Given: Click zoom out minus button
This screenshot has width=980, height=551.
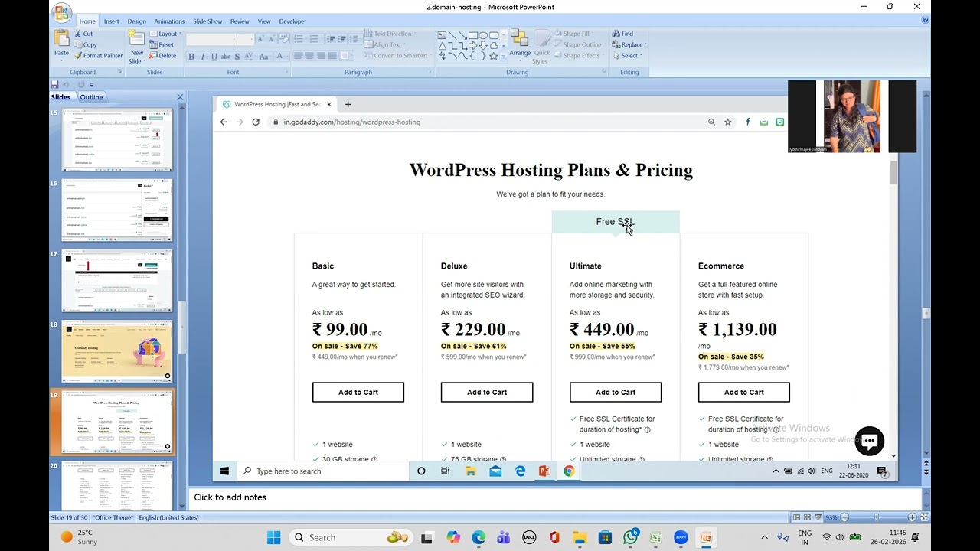Looking at the screenshot, I should (x=845, y=517).
